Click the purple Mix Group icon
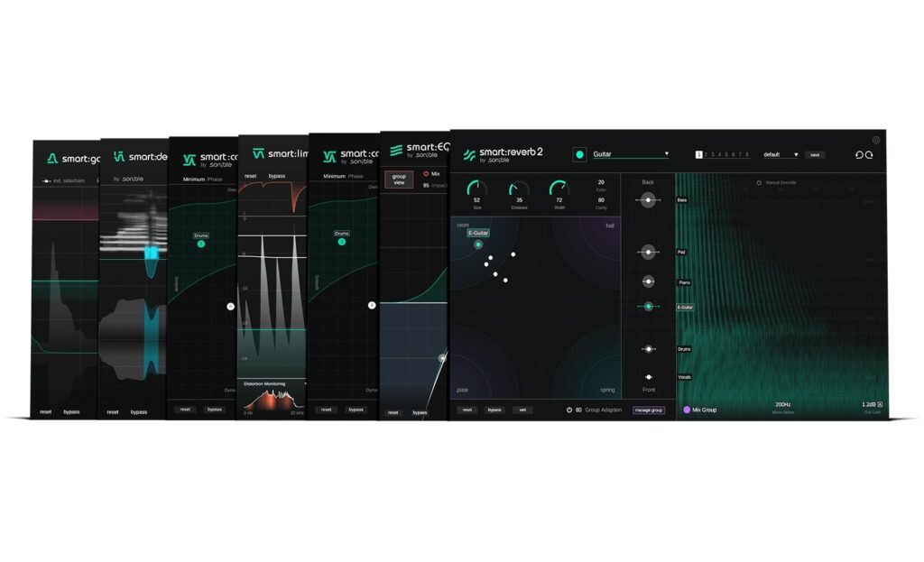The width and height of the screenshot is (924, 562). pos(686,410)
